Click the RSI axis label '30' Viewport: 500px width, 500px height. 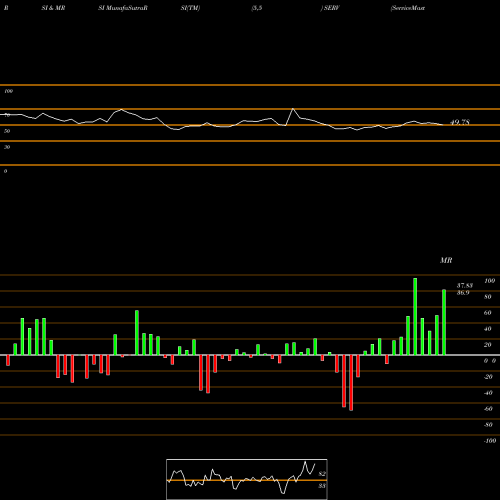click(7, 147)
